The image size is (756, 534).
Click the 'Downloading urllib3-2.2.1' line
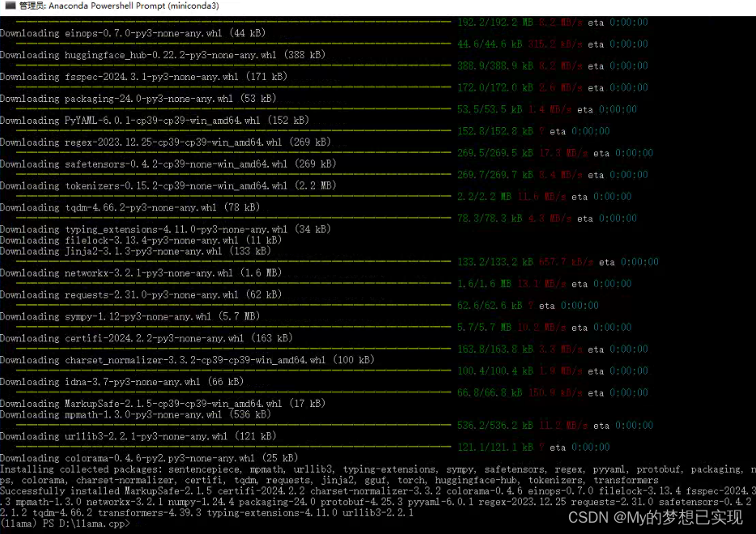coord(138,436)
